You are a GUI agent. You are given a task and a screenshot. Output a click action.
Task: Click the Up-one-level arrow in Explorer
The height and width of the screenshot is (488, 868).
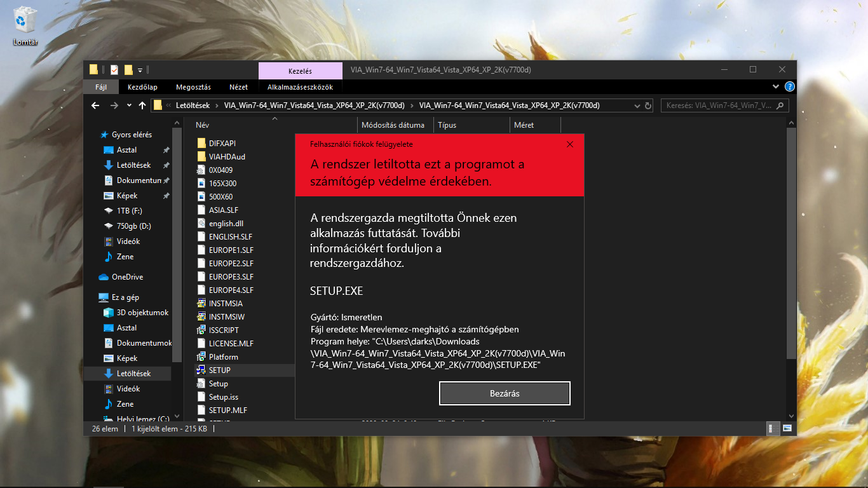(142, 105)
